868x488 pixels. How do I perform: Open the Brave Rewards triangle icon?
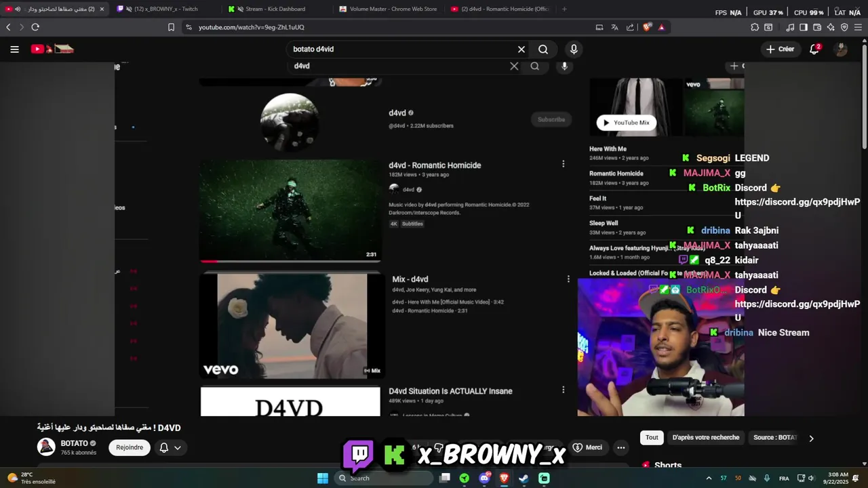pos(661,27)
